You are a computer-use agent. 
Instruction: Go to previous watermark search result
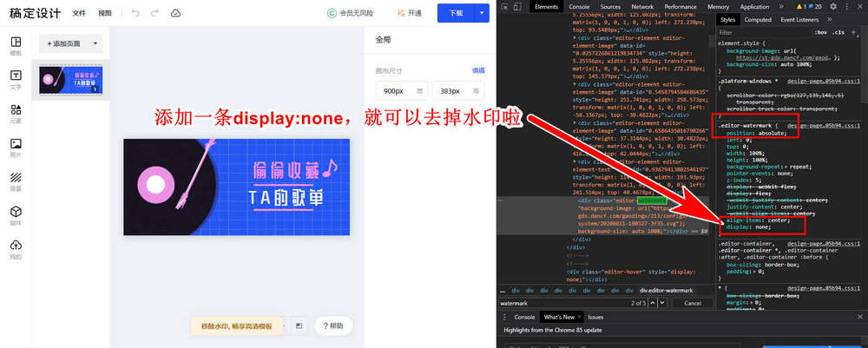(x=653, y=303)
